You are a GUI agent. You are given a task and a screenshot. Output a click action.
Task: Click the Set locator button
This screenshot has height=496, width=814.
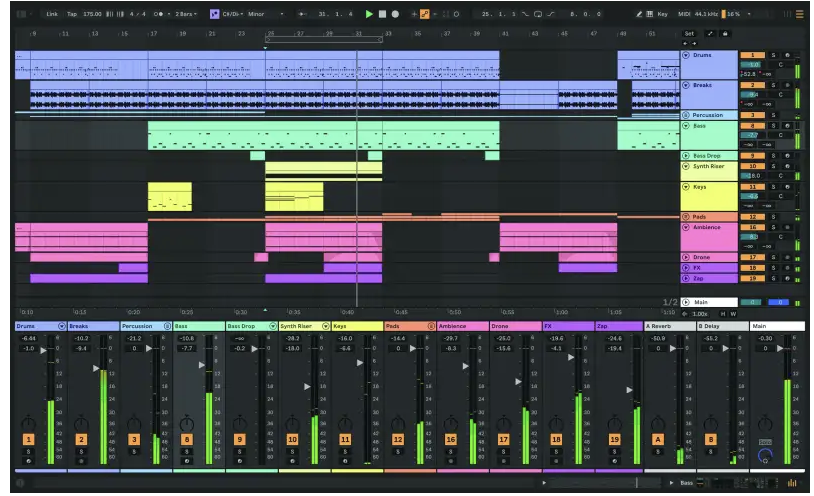pos(689,34)
